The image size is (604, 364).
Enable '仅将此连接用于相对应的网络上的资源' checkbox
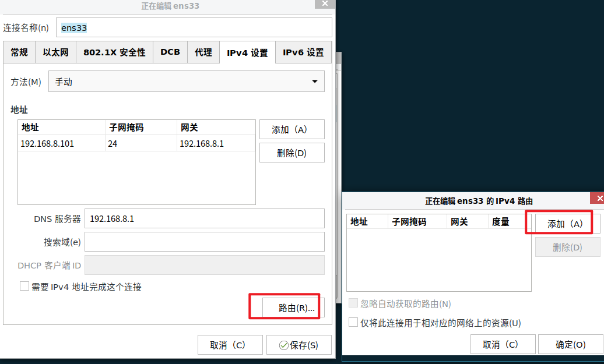tap(353, 323)
